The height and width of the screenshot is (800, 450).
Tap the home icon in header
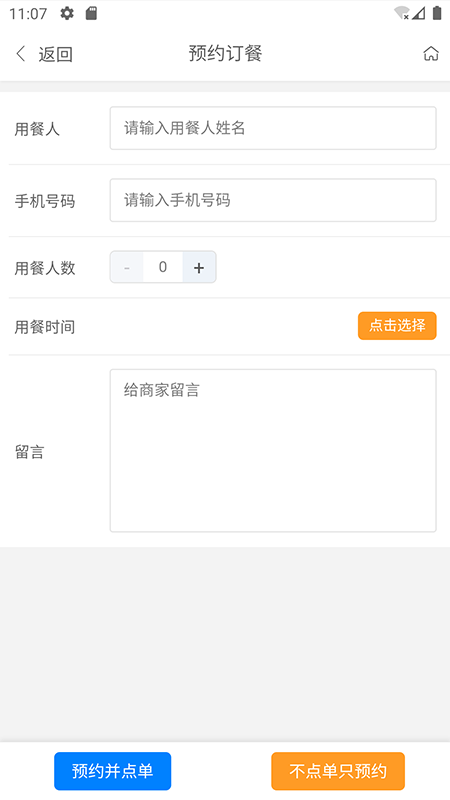point(431,54)
